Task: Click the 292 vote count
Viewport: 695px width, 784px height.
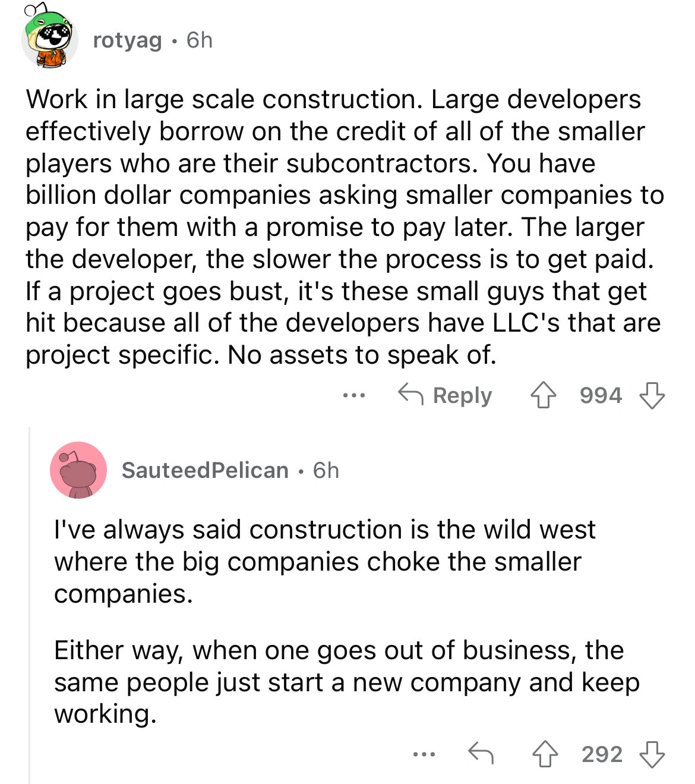Action: click(602, 755)
